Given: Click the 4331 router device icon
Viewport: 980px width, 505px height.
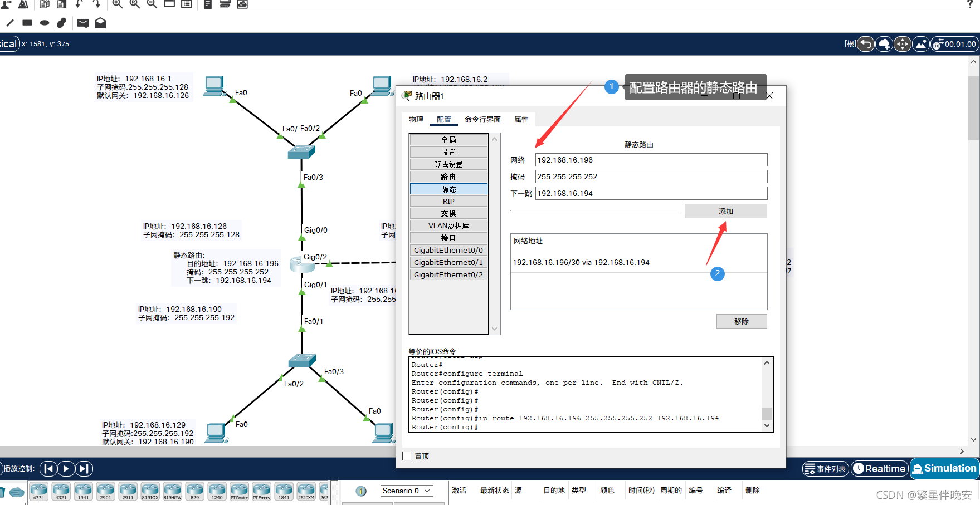Looking at the screenshot, I should tap(38, 491).
